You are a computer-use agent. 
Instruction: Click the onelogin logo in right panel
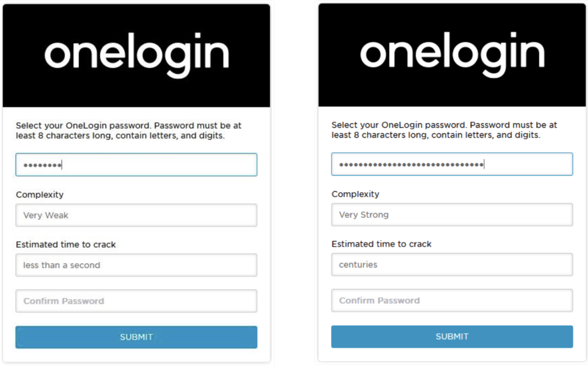coord(452,55)
